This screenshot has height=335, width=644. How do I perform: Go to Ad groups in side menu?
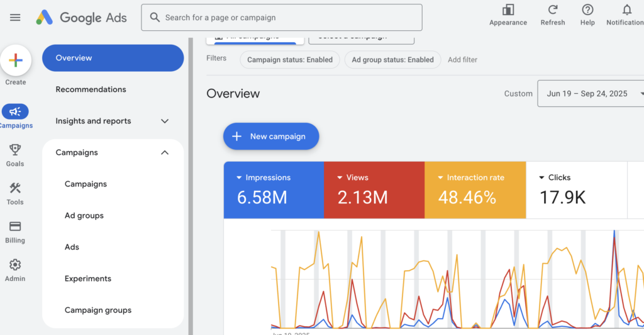pyautogui.click(x=84, y=215)
